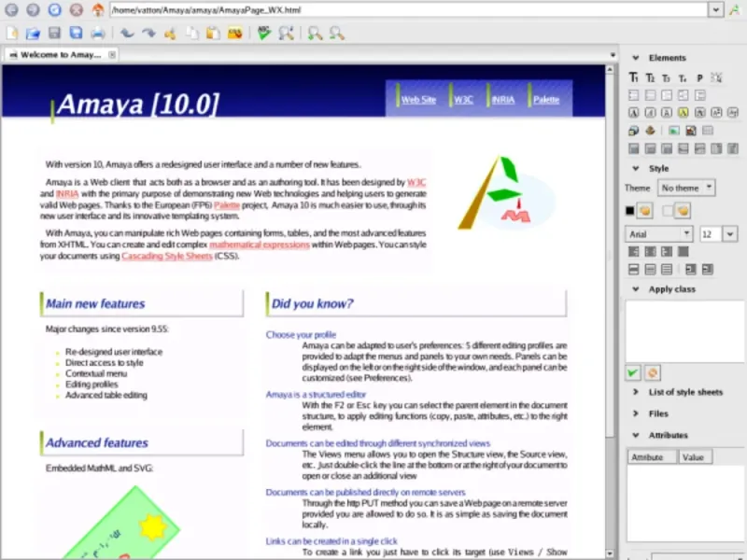Undo the last action
The height and width of the screenshot is (560, 747).
tap(127, 34)
